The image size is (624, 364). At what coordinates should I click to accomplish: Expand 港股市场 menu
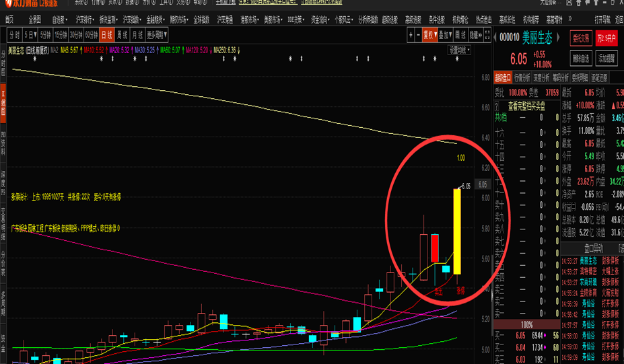250,20
